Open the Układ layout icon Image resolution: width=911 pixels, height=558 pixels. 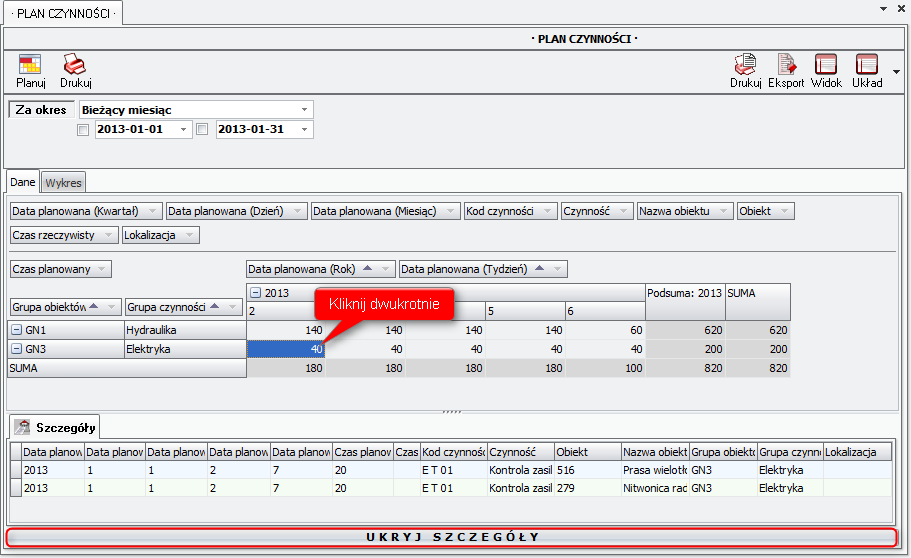coord(866,66)
